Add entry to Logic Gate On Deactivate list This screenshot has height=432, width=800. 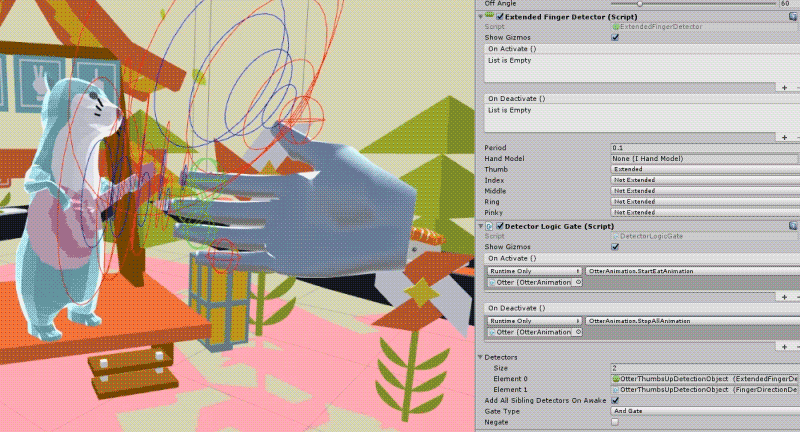coord(784,347)
